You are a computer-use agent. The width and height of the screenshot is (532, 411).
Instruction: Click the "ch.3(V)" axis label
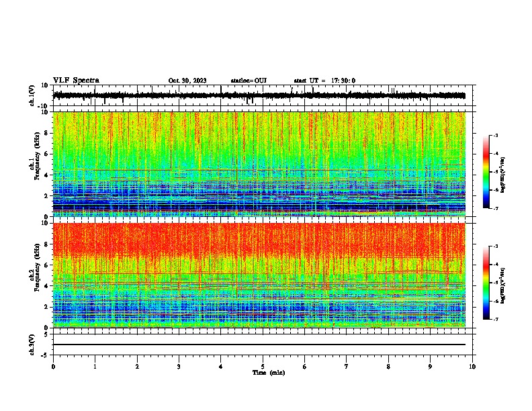click(x=32, y=345)
